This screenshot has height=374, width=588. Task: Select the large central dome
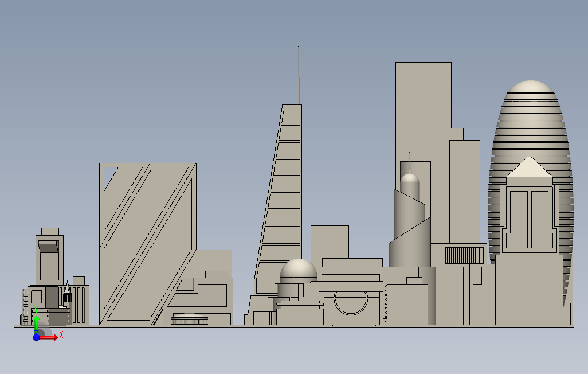tap(299, 270)
